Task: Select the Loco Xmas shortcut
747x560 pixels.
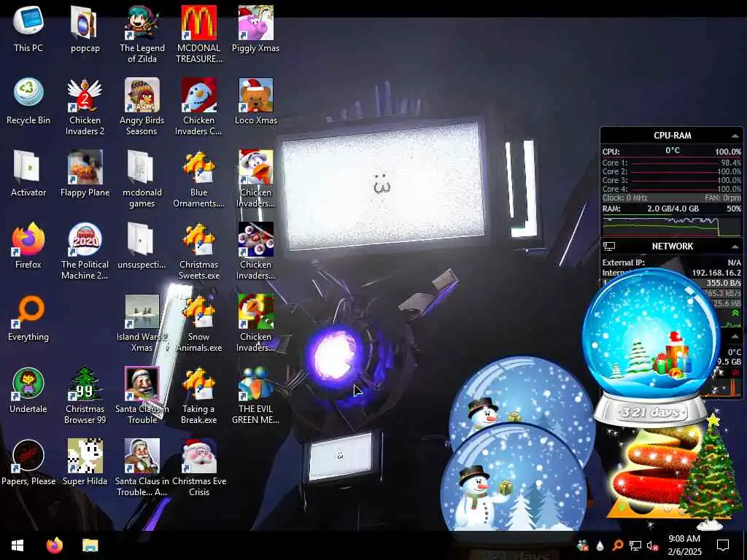Action: click(x=256, y=101)
